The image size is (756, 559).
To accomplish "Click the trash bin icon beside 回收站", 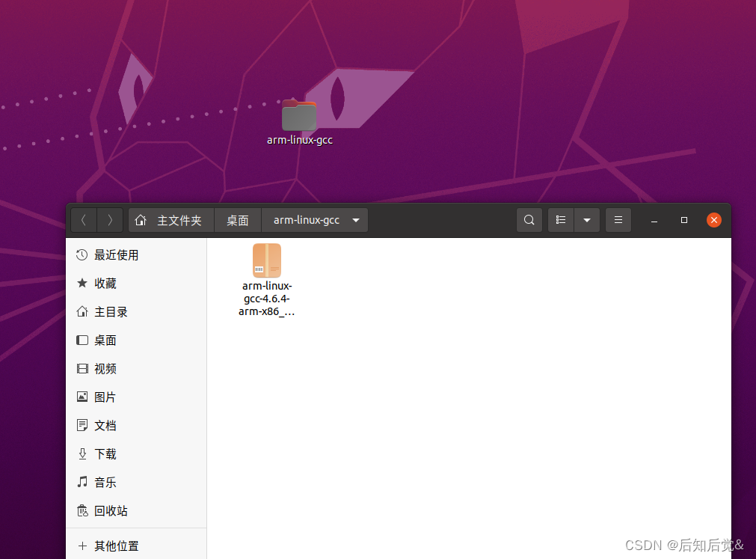I will click(82, 510).
